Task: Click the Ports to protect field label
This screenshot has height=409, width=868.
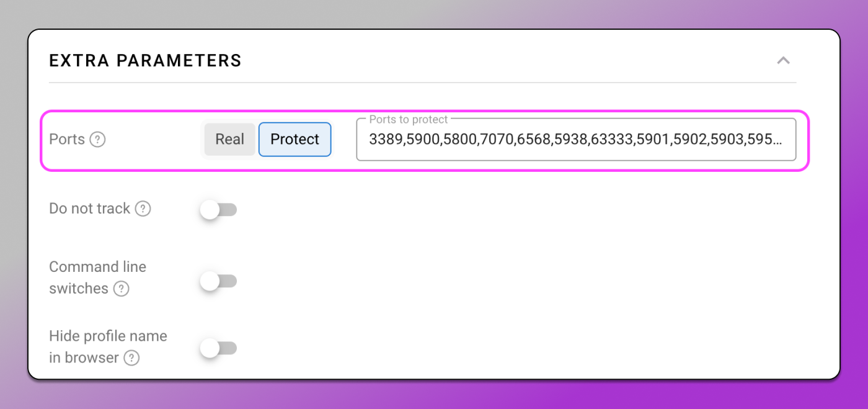Action: 409,119
